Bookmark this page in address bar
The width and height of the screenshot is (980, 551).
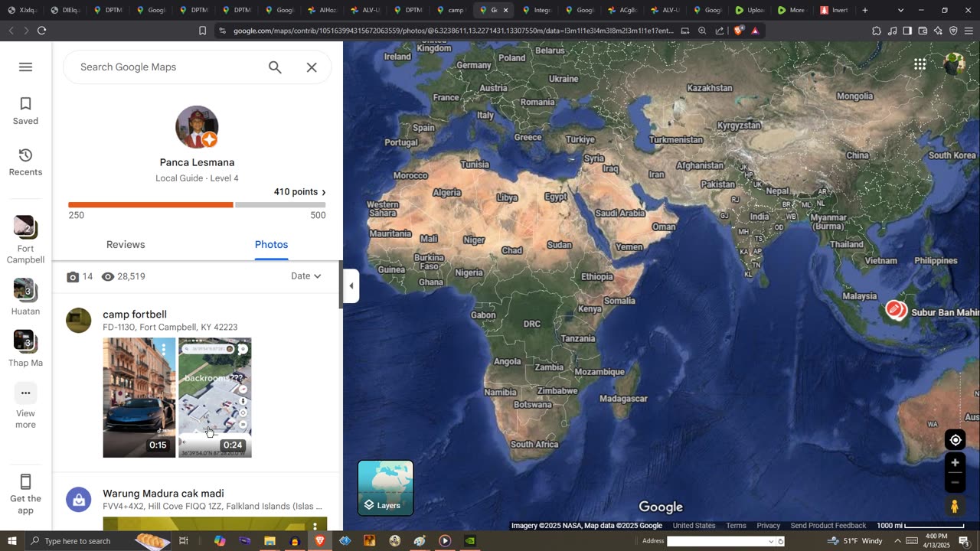[202, 31]
